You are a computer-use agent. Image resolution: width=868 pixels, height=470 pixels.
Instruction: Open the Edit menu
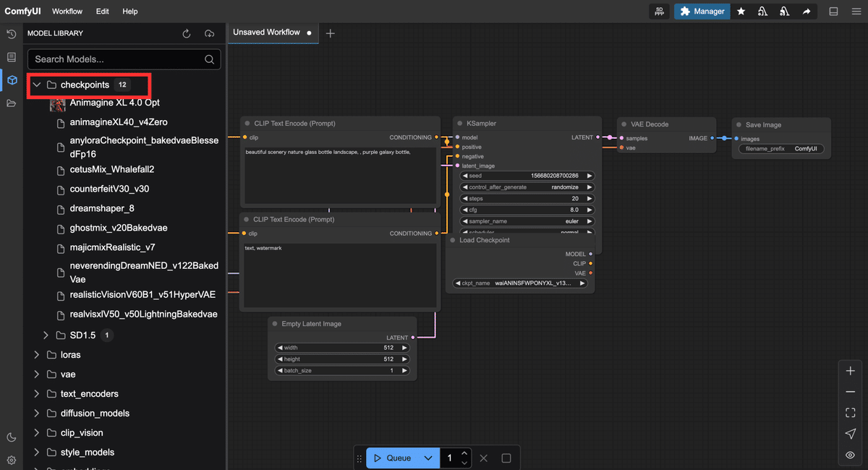point(103,12)
